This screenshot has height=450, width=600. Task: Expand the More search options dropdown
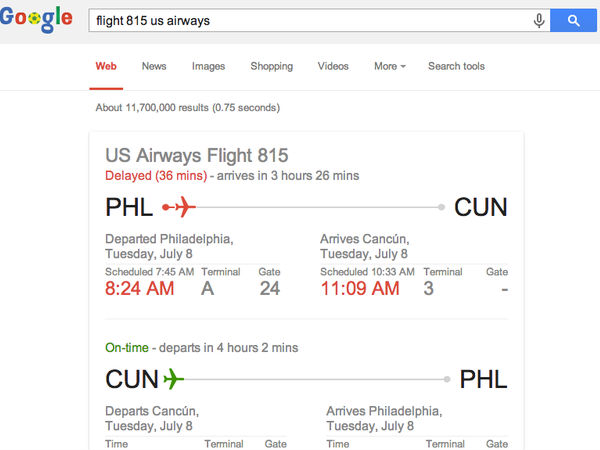click(x=389, y=67)
